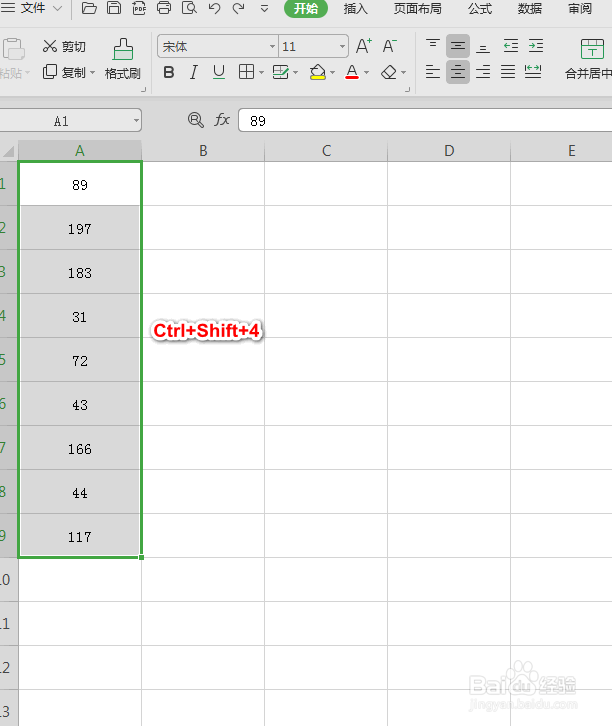Click the increase indent icon
This screenshot has width=612, height=726.
[536, 46]
